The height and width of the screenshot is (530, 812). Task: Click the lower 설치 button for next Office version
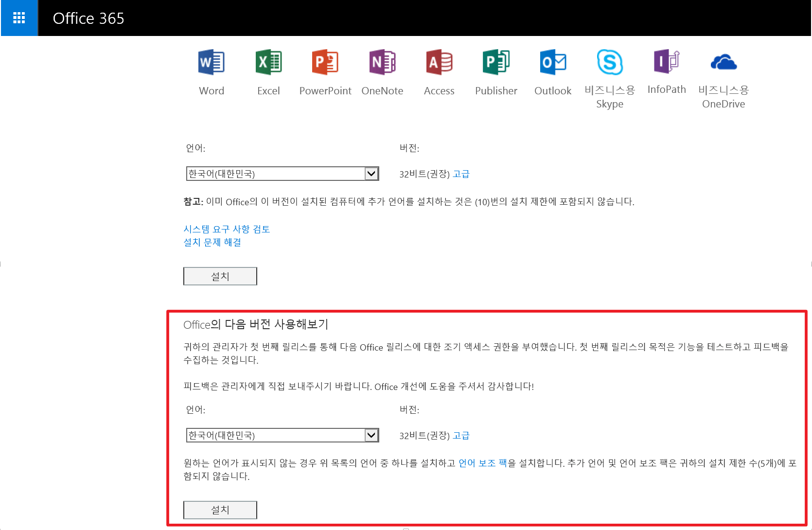click(220, 510)
